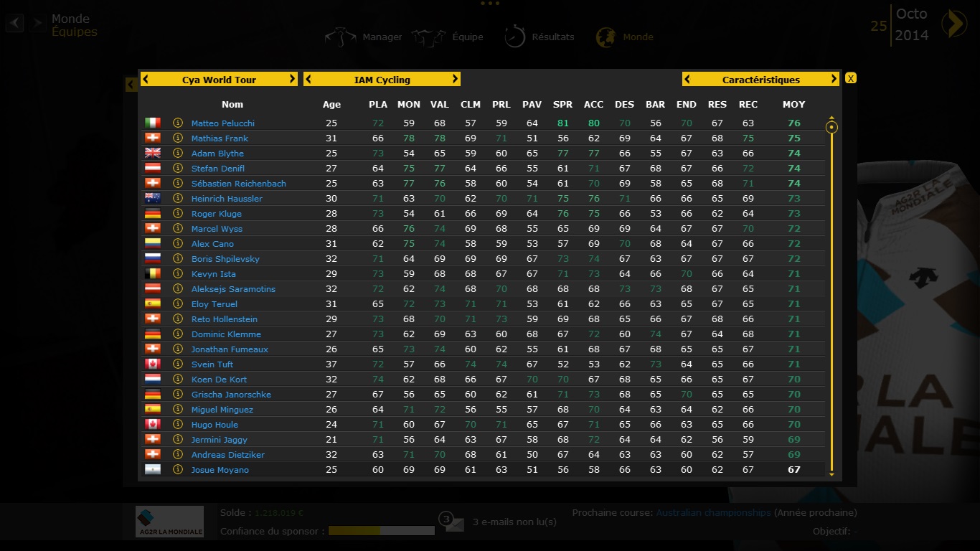Sort riders by Age column

pyautogui.click(x=331, y=105)
